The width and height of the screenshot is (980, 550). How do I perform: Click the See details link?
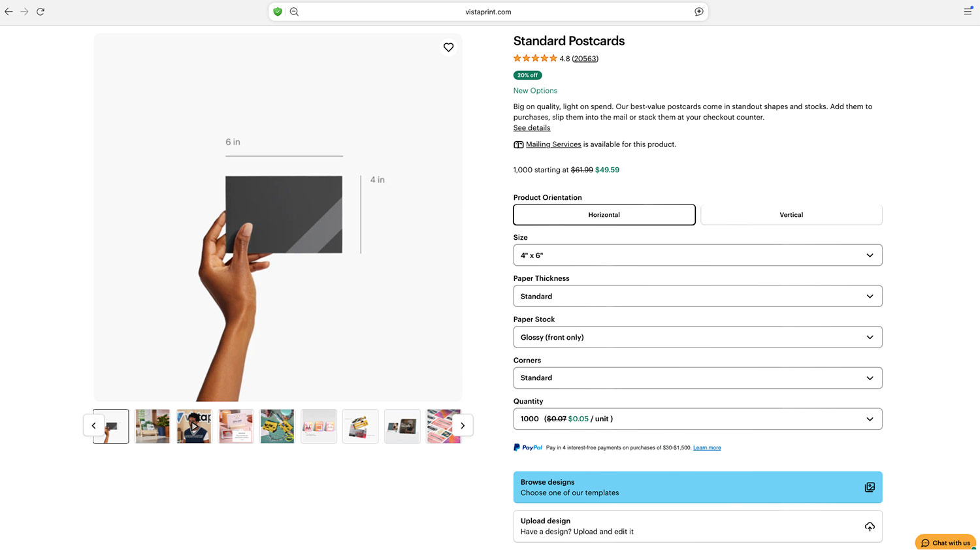click(531, 128)
